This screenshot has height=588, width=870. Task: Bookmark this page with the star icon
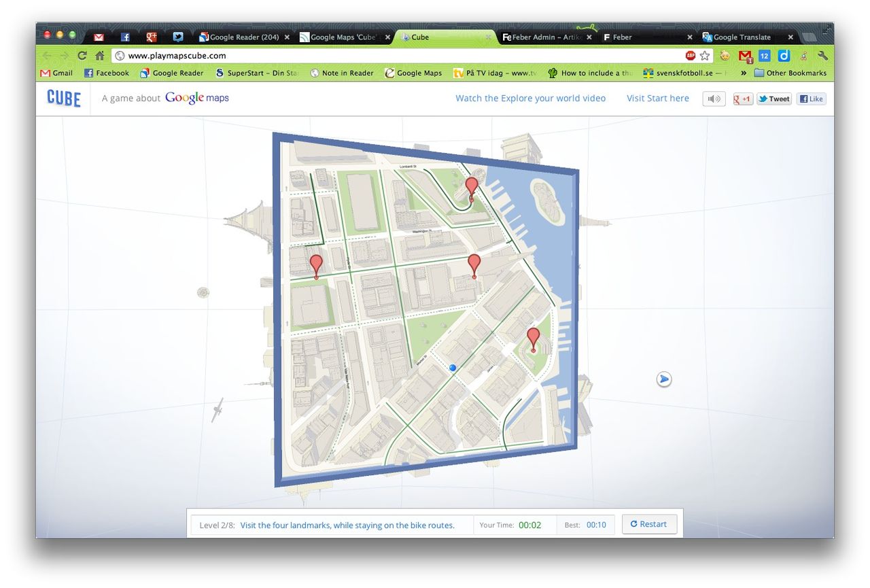click(705, 56)
